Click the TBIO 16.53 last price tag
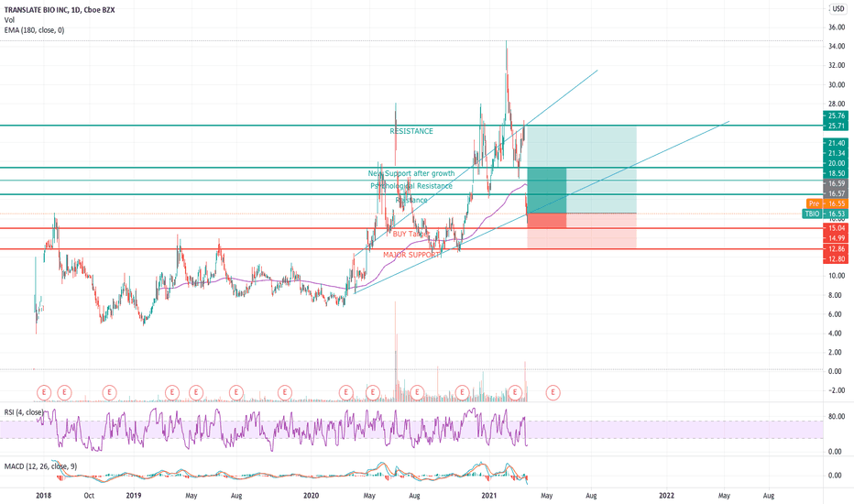Viewport: 854px width, 504px height. (x=825, y=214)
